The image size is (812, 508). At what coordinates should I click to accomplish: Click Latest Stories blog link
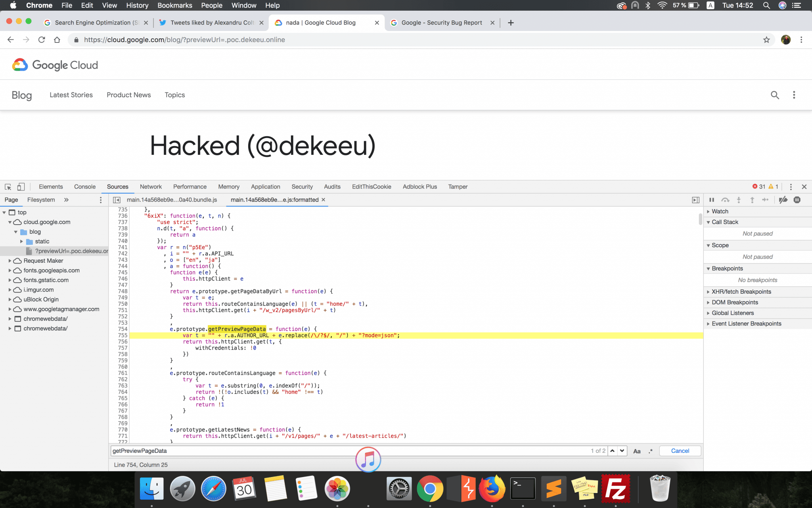[71, 95]
